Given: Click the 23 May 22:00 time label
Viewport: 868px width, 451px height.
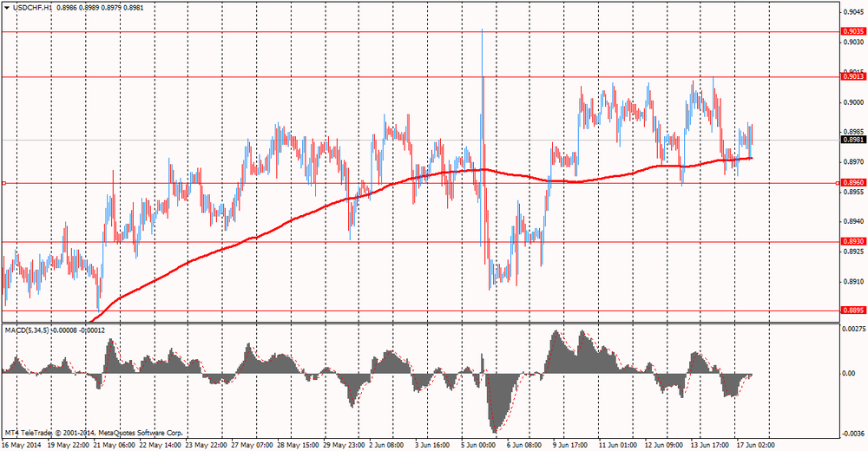Looking at the screenshot, I should [x=205, y=445].
